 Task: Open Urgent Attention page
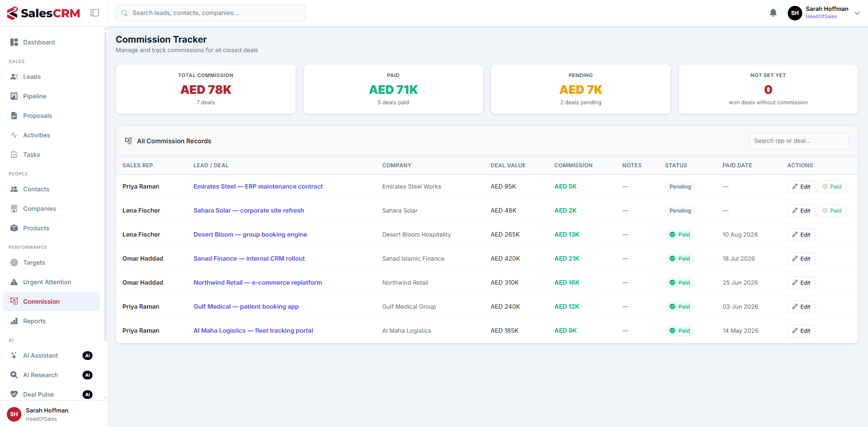51,282
